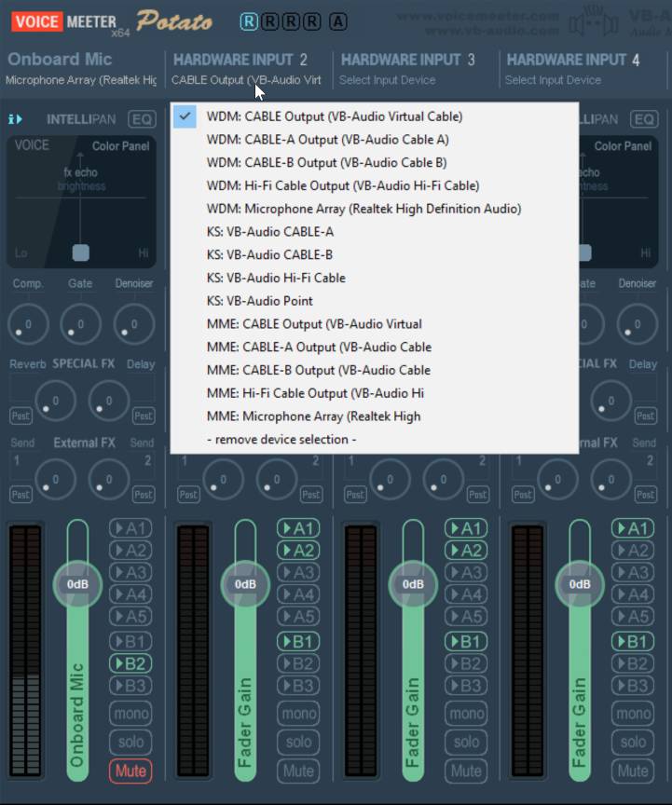Image resolution: width=672 pixels, height=805 pixels.
Task: Open the EQ button on Onboard Mic strip
Action: [x=142, y=119]
